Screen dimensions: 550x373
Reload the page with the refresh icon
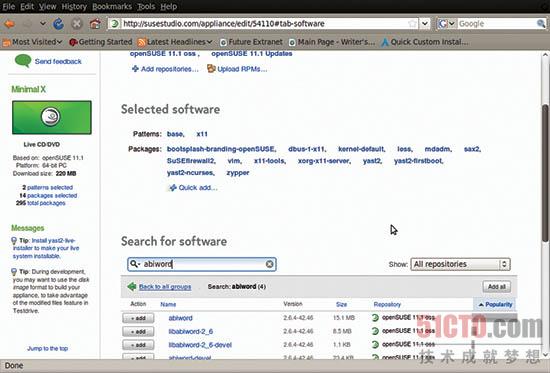(x=58, y=24)
